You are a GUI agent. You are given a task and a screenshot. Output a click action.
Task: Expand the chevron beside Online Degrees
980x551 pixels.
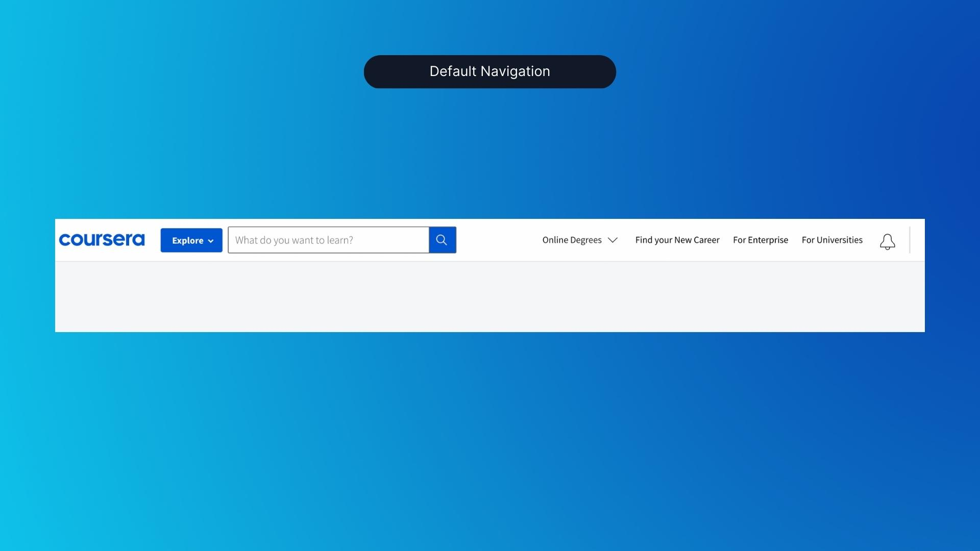coord(613,240)
